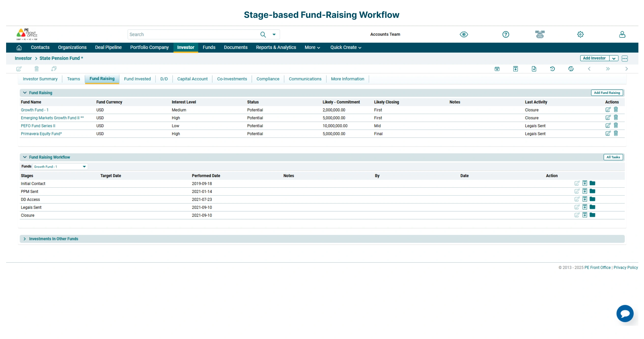Open the folder icon for Legals Sent stage
Viewport: 644px width, 339px height.
593,207
